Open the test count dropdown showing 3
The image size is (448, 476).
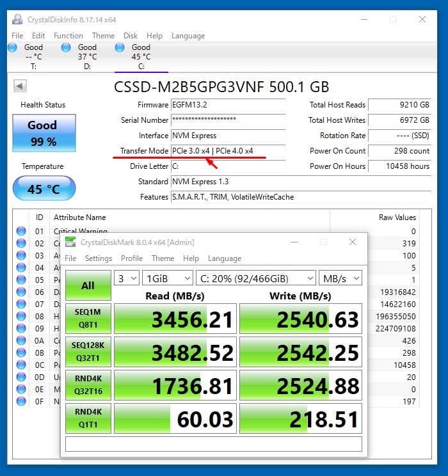(127, 278)
